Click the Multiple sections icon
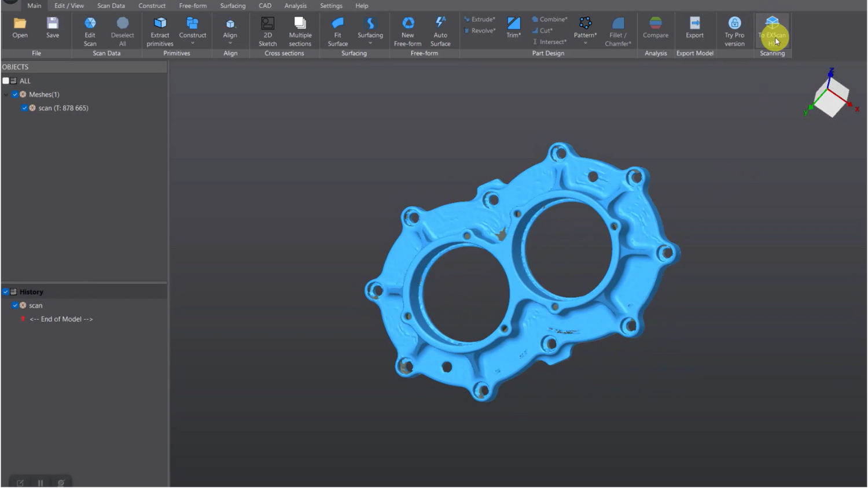This screenshot has width=868, height=488. 300,24
